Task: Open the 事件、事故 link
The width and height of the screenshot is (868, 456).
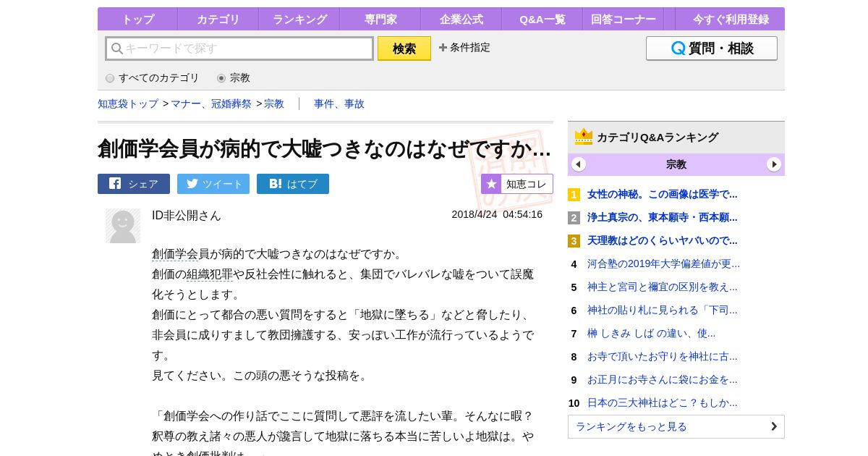Action: [339, 104]
